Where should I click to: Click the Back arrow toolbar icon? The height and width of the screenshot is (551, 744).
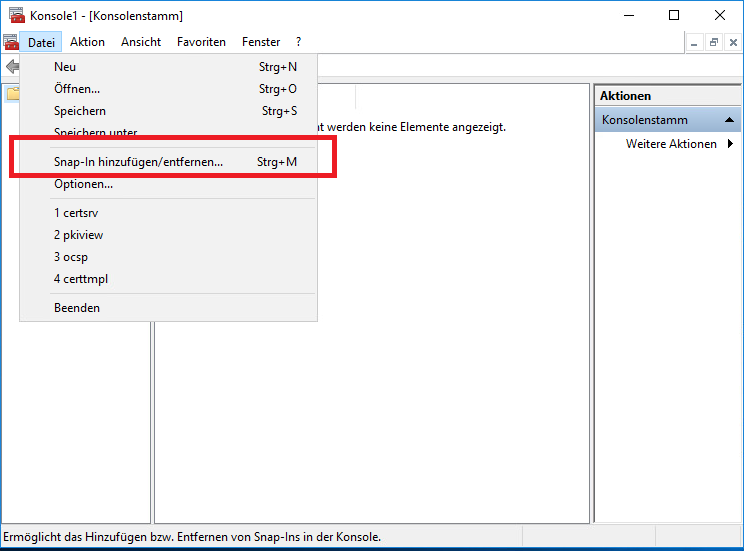pos(11,66)
